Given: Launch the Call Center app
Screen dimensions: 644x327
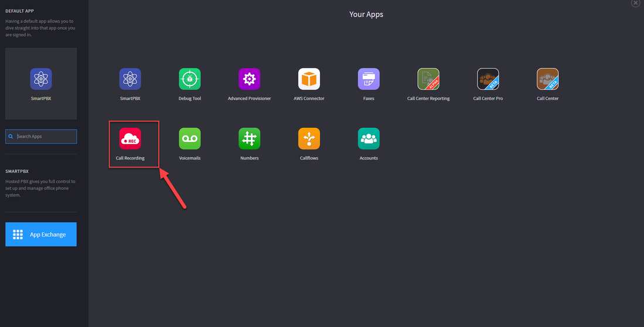Looking at the screenshot, I should 547,79.
